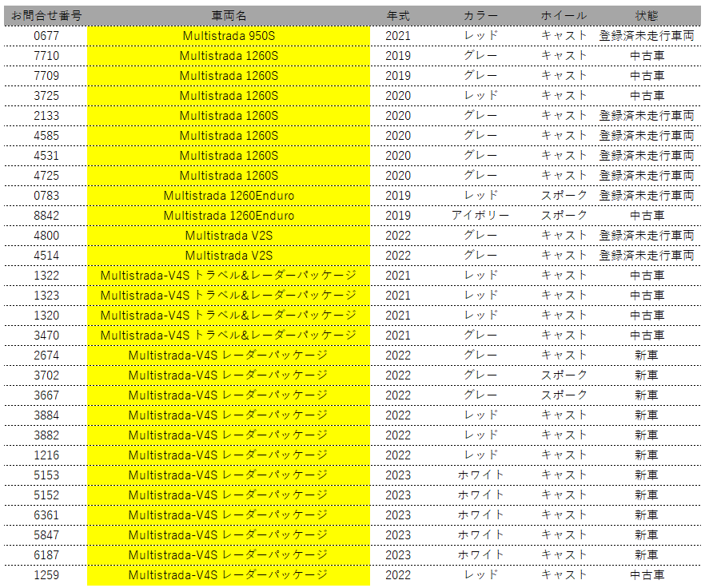The height and width of the screenshot is (588, 705).
Task: Select the Multistrada 950S cell
Action: click(x=229, y=36)
